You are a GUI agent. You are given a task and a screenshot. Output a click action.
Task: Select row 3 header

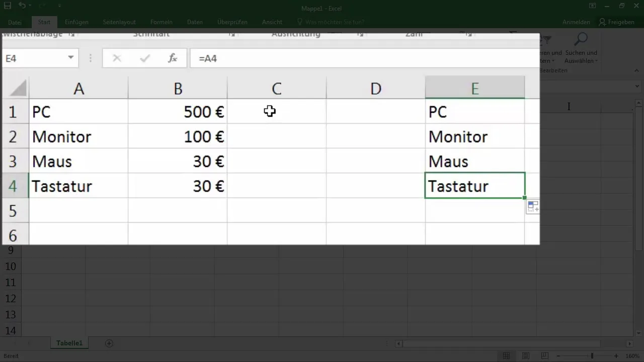tap(15, 161)
